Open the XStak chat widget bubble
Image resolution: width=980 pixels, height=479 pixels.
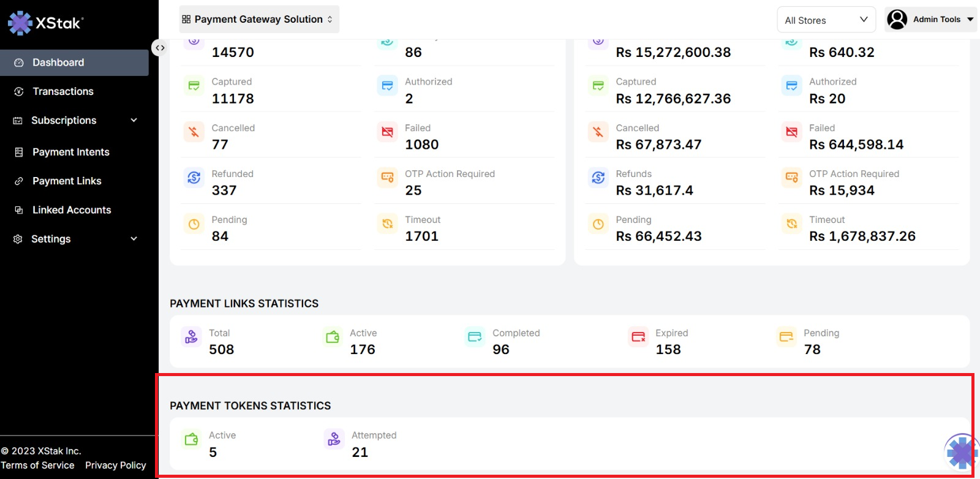click(961, 452)
